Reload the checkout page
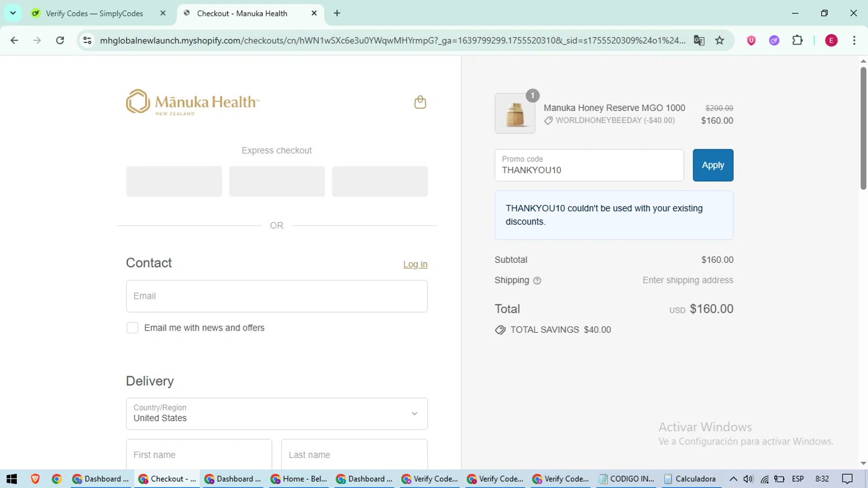The height and width of the screenshot is (488, 868). [x=60, y=41]
